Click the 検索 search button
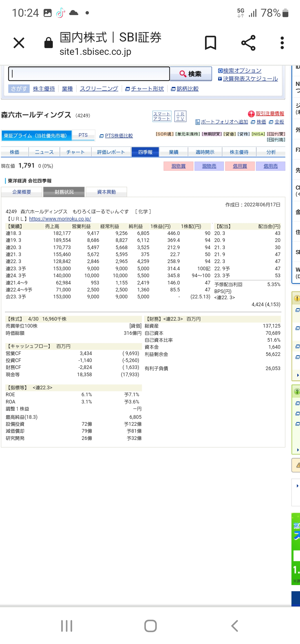This screenshot has height=644, width=300. pos(191,74)
